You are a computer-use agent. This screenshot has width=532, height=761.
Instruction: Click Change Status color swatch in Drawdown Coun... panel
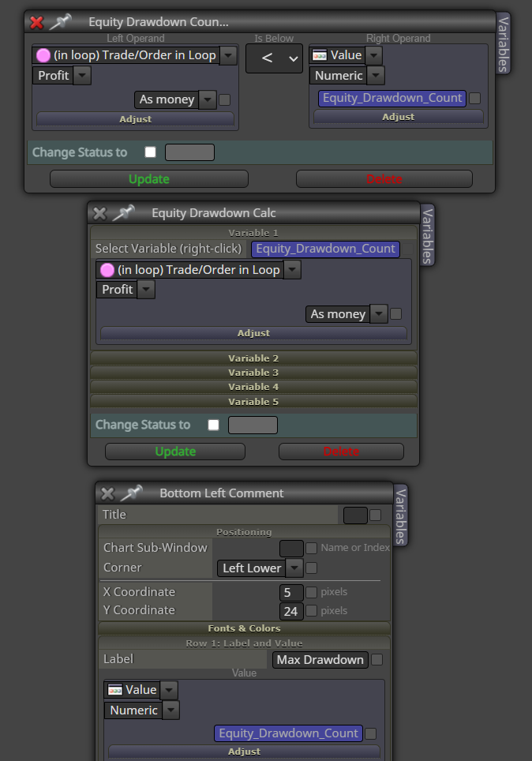189,152
